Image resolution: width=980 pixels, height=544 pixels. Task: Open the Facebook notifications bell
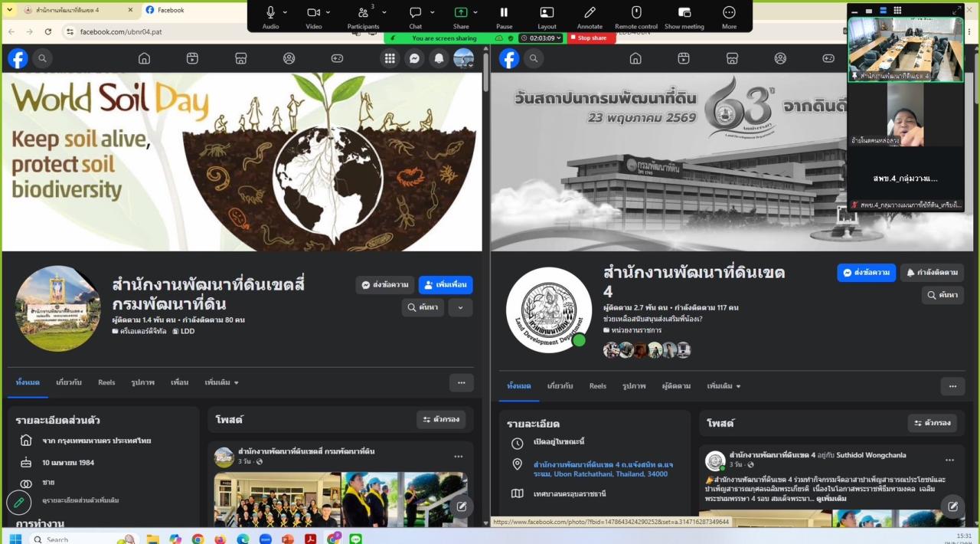[439, 58]
